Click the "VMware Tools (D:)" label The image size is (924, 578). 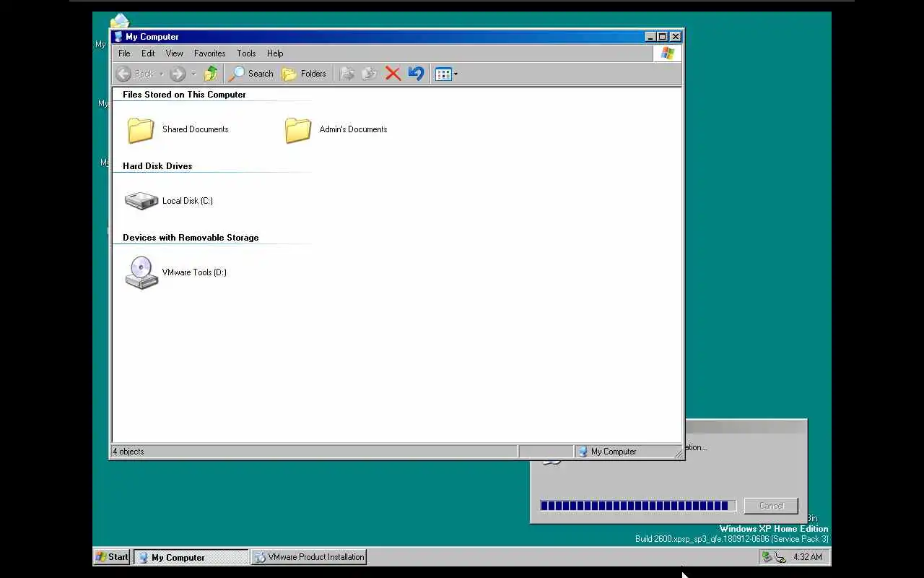[x=194, y=272]
